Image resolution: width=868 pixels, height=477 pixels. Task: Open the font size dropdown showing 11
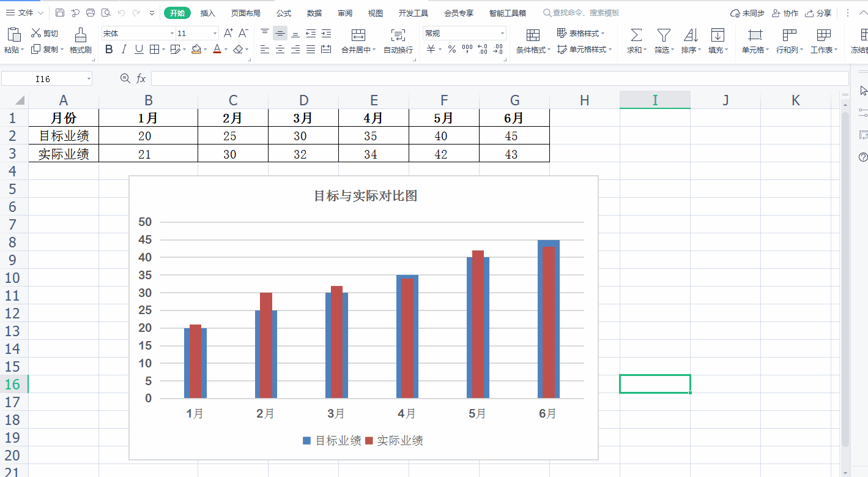coord(215,33)
